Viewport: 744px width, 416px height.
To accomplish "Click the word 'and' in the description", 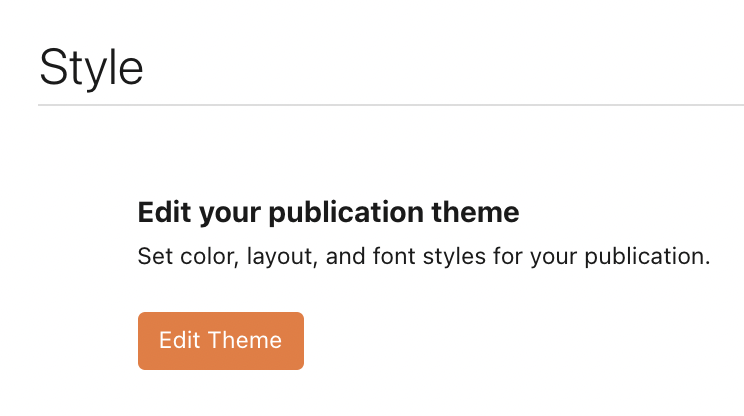I will coord(345,256).
